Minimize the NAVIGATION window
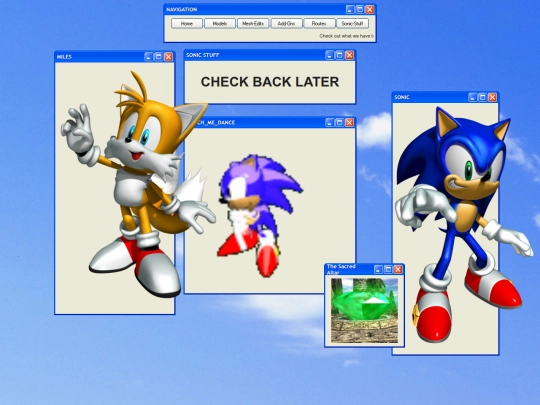Screen dimensions: 540x405 [350, 9]
